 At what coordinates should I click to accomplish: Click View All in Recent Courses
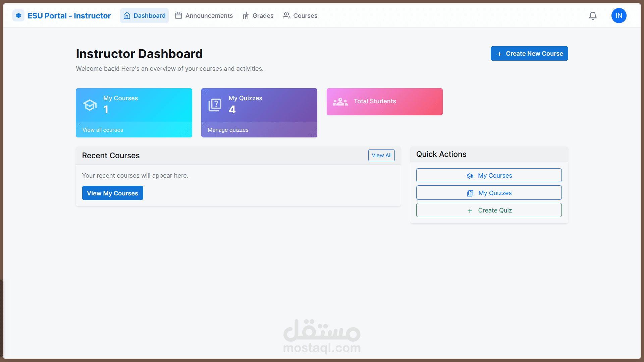(x=381, y=155)
